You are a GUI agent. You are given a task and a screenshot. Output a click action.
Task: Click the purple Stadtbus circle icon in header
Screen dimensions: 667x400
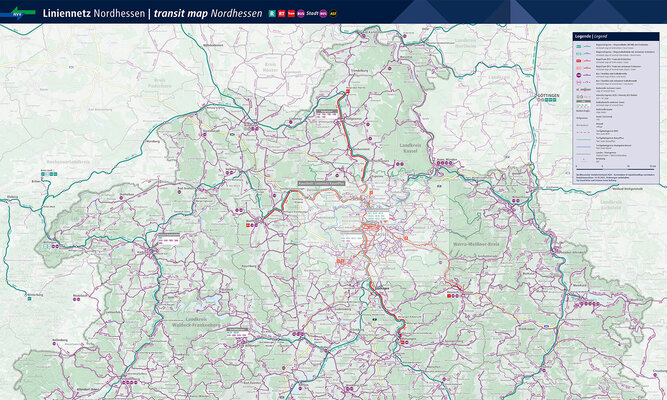click(322, 14)
